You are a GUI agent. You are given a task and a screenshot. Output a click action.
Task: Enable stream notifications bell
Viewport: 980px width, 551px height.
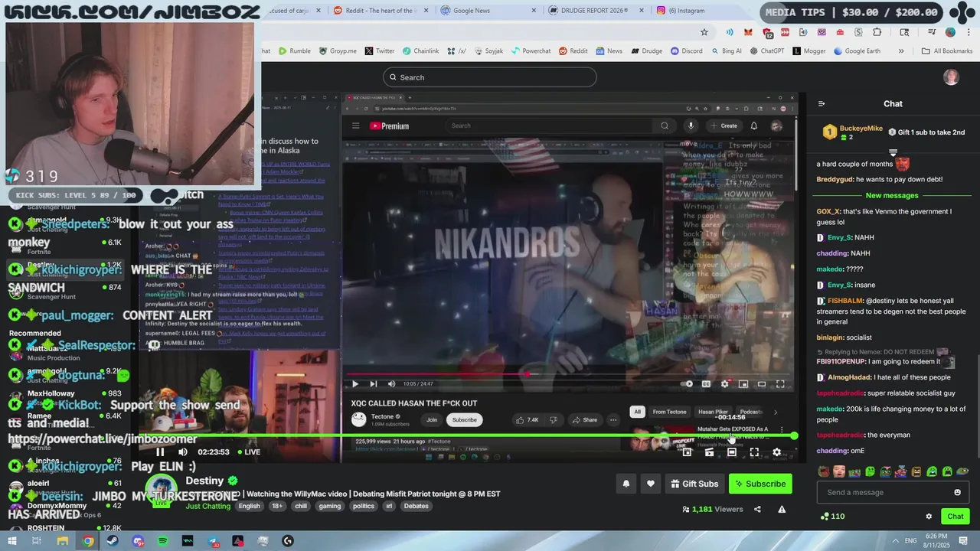(x=626, y=484)
